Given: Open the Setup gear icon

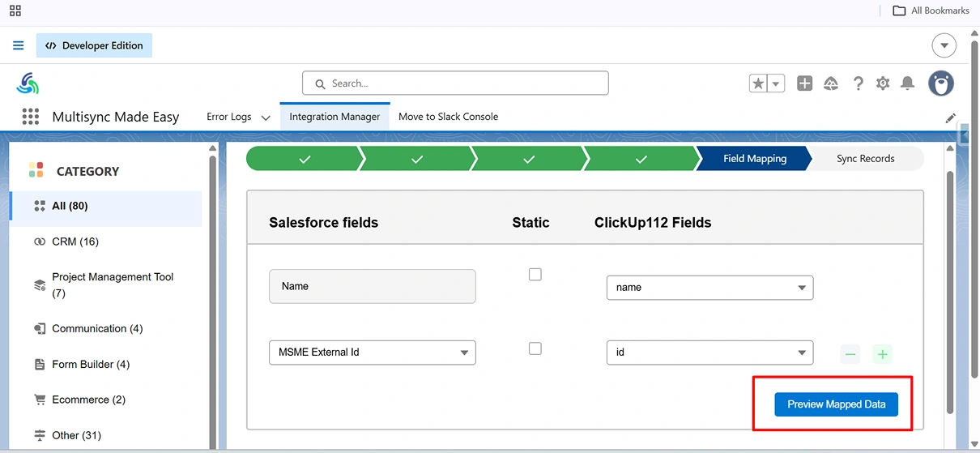Looking at the screenshot, I should [x=883, y=83].
